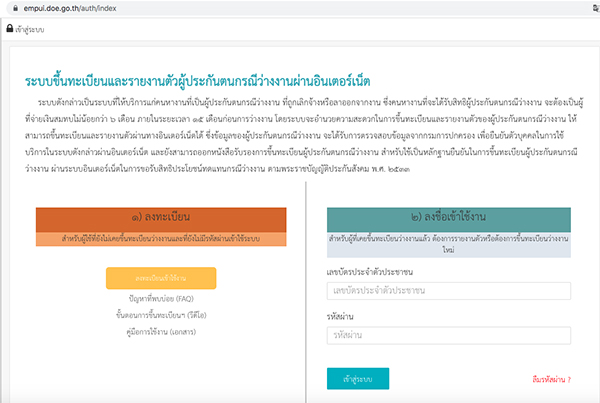This screenshot has width=600, height=403.
Task: Click the browser URL empui.doe.go.th/auth/index
Action: [x=70, y=8]
